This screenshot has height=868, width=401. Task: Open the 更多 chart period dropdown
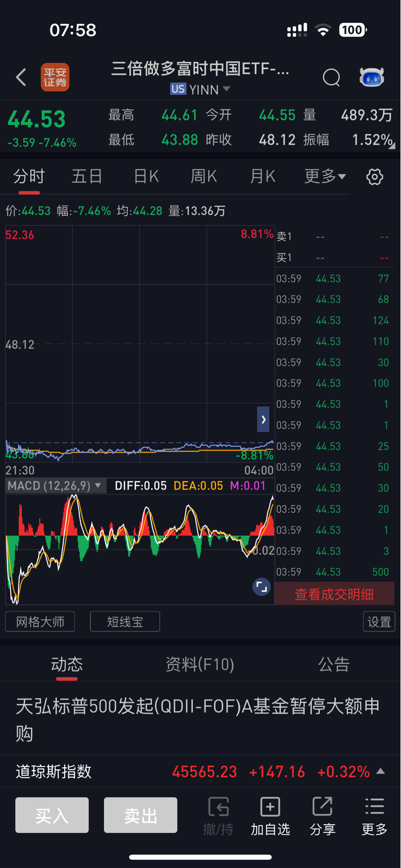click(325, 176)
